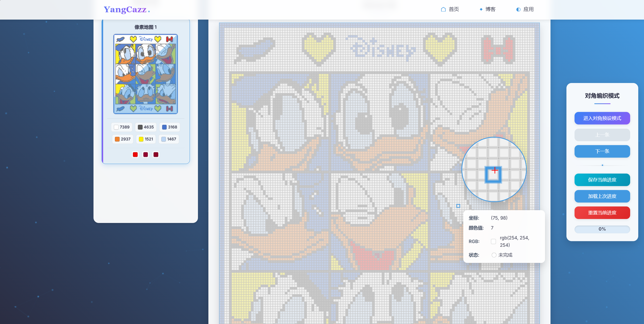Click the bright red color swatch
644x324 pixels.
pos(135,155)
